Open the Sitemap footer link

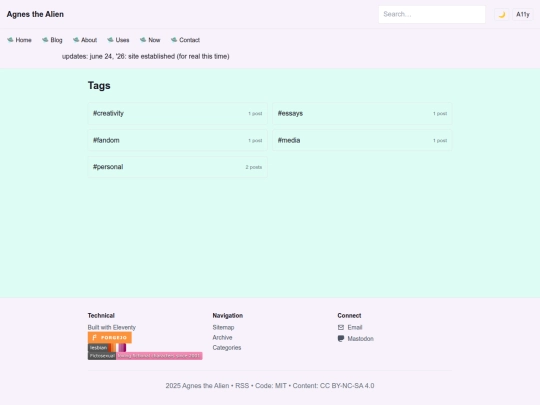click(223, 327)
